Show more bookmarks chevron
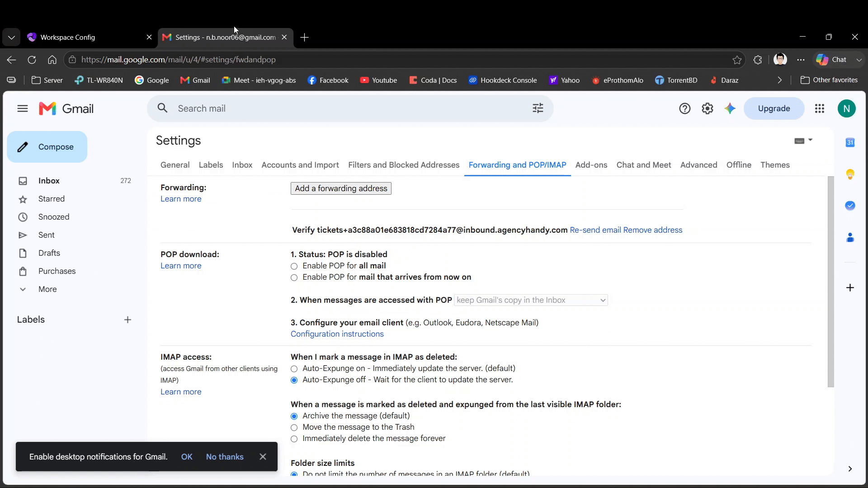Screen dimensions: 868x488 [x=779, y=80]
